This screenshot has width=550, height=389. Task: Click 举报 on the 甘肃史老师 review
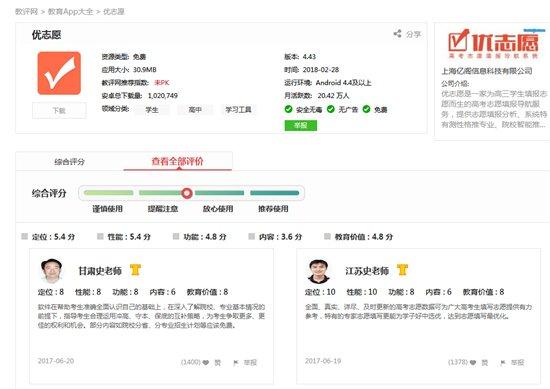(250, 362)
